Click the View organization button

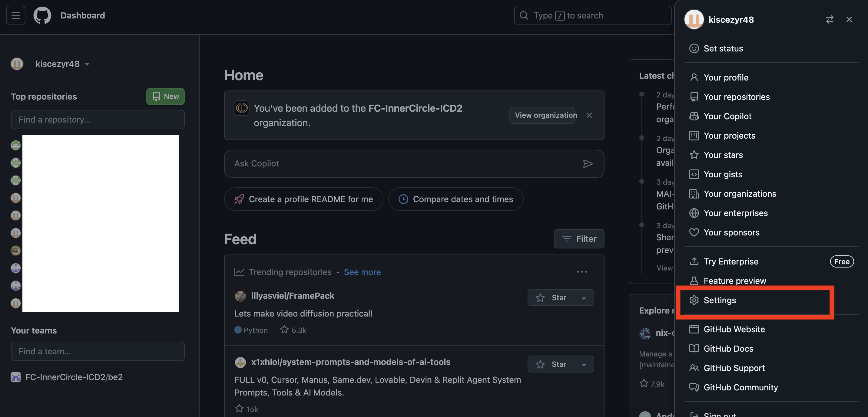[542, 115]
